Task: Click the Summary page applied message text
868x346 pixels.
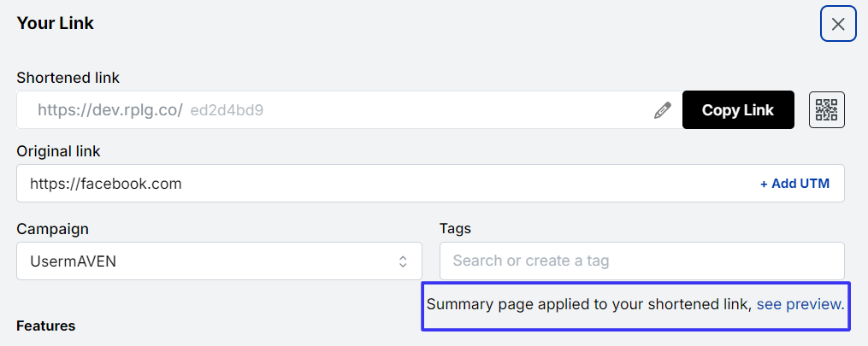Action: point(589,304)
